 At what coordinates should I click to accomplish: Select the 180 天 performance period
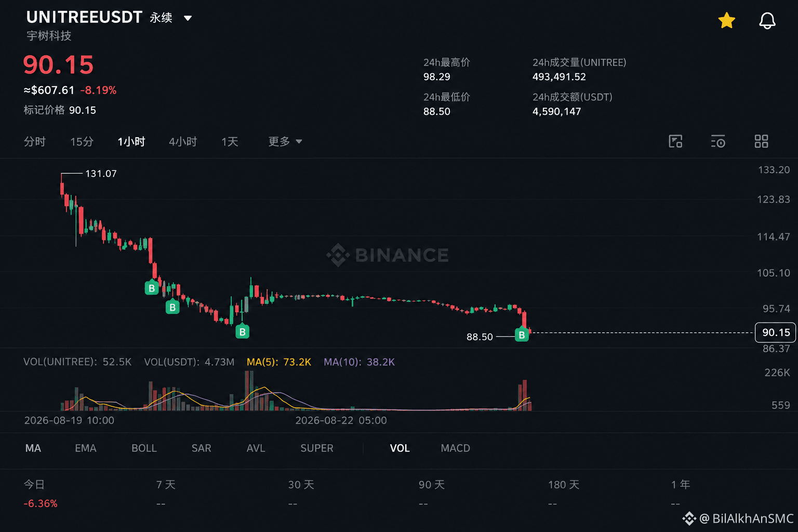(564, 484)
